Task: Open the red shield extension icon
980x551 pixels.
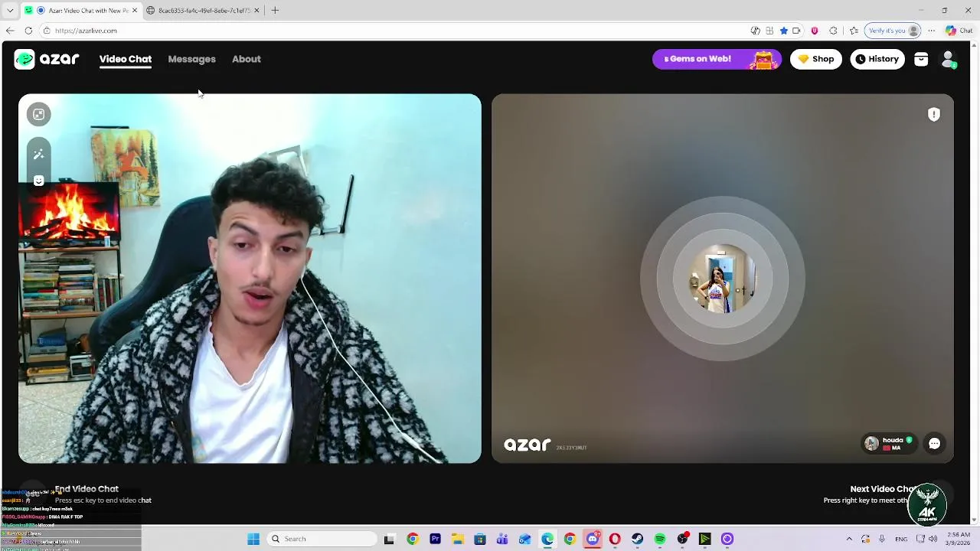Action: tap(815, 31)
